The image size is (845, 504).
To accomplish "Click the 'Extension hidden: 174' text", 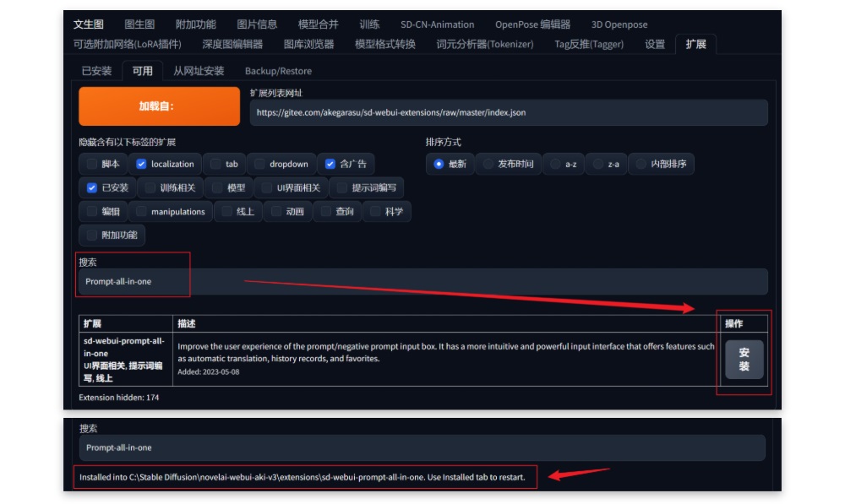I will pyautogui.click(x=118, y=398).
